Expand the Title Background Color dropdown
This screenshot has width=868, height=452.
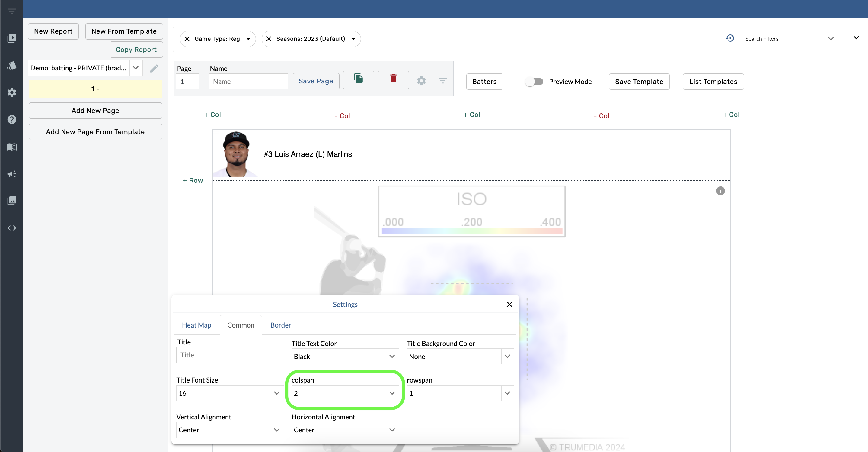pyautogui.click(x=507, y=356)
